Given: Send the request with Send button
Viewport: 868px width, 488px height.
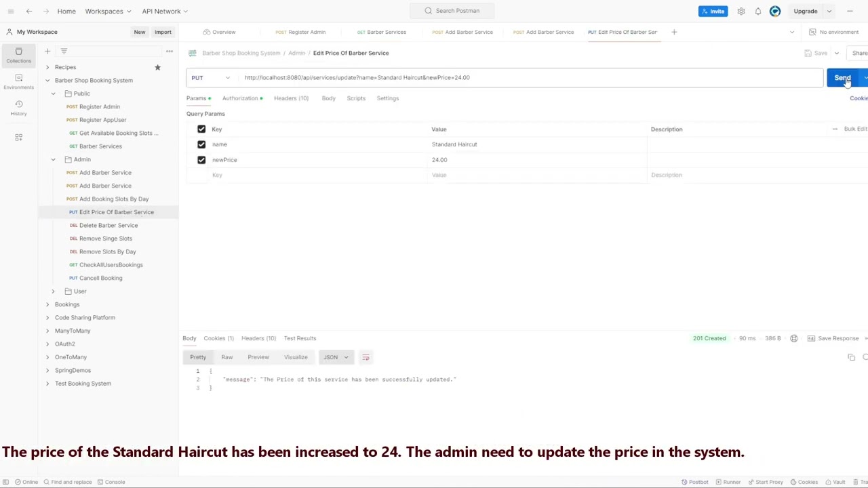Looking at the screenshot, I should [842, 78].
